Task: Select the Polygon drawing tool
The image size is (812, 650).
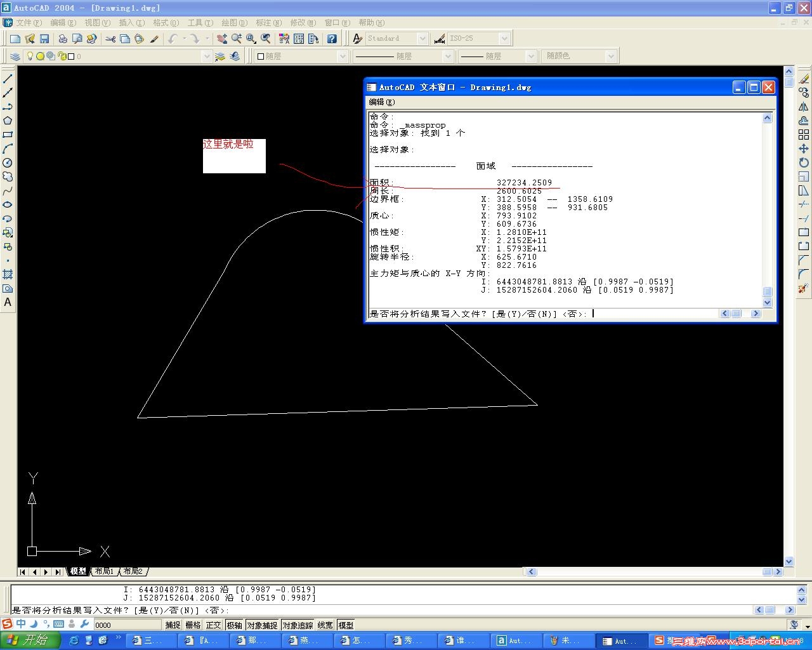Action: 8,121
